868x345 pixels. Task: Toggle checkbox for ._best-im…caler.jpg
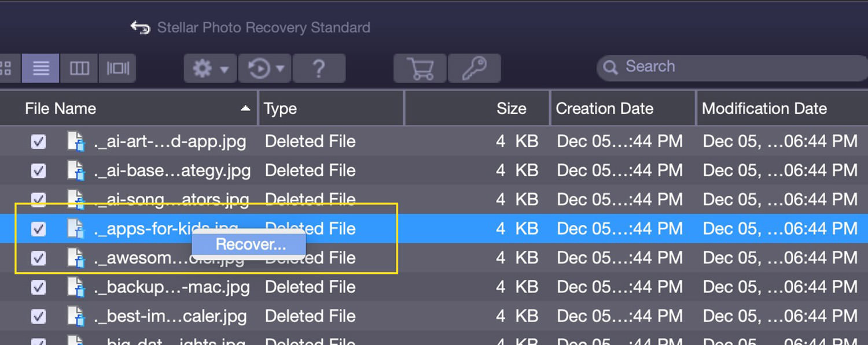[x=38, y=316]
